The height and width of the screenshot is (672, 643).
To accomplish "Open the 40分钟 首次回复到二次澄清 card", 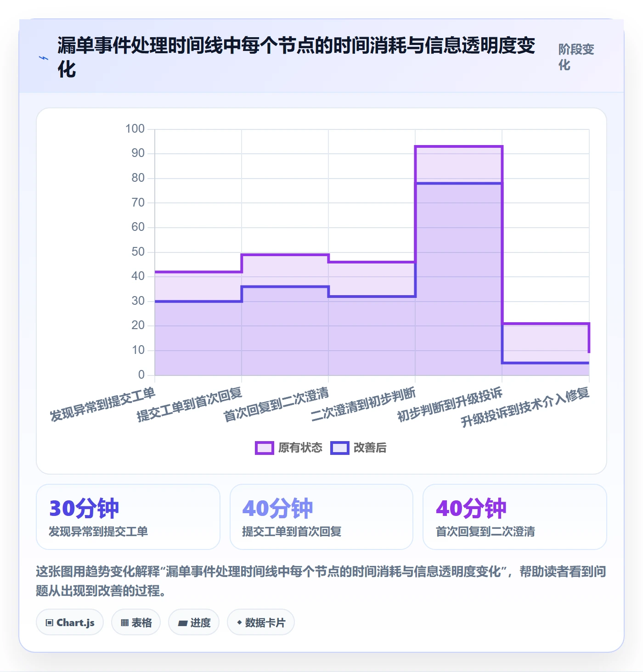I will (x=515, y=517).
